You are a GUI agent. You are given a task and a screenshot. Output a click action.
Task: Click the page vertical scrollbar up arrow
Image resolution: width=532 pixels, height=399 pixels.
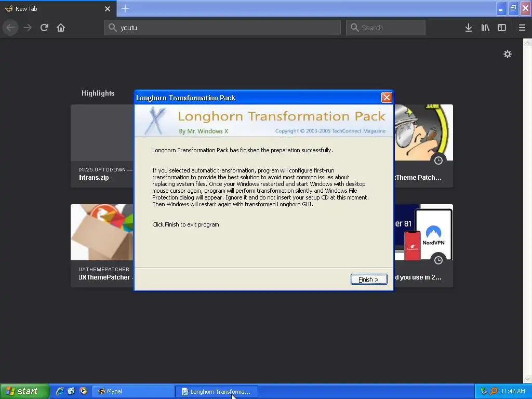pos(527,43)
